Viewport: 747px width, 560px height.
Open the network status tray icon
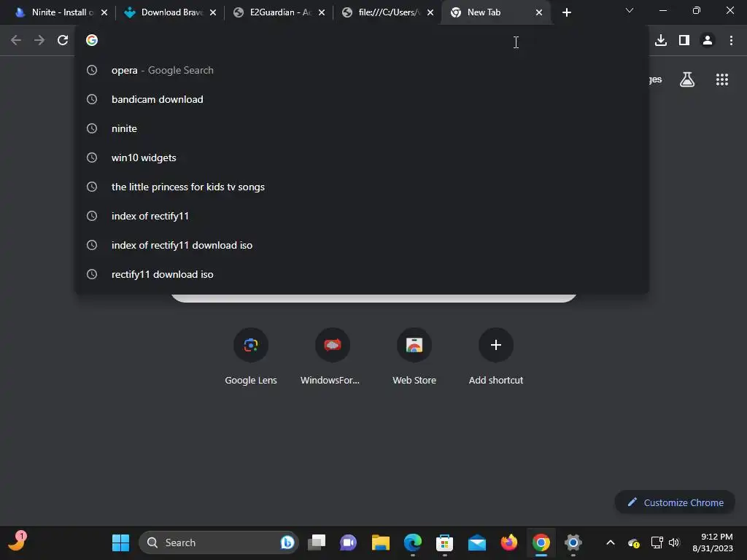tap(657, 542)
